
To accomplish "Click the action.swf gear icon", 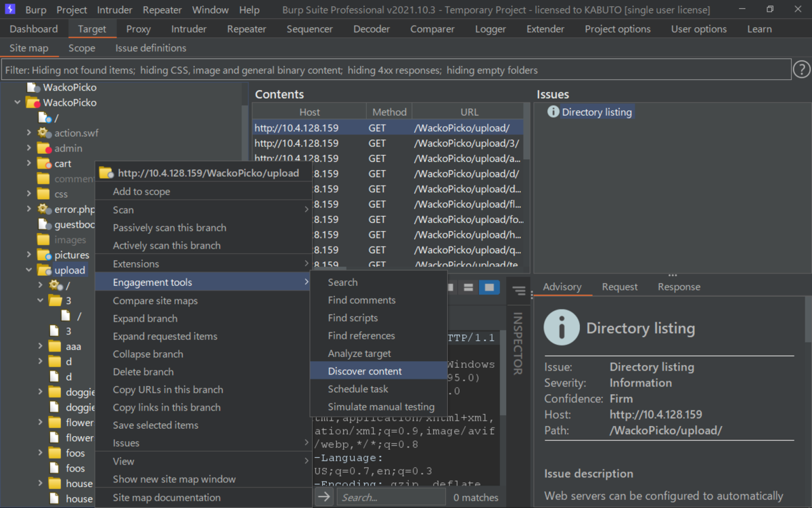I will 45,133.
